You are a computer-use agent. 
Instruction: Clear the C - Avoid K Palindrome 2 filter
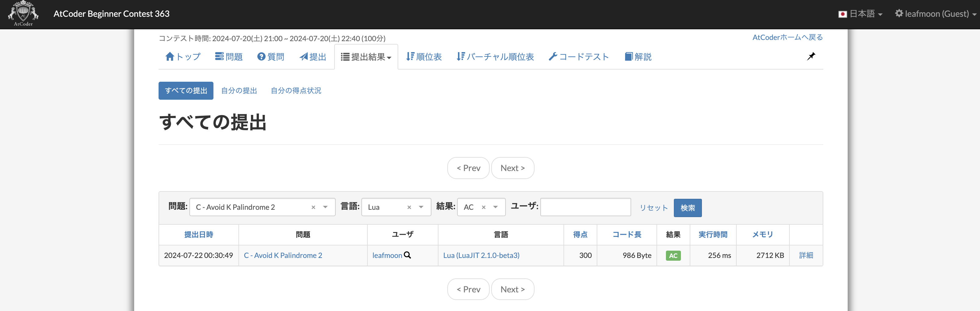click(313, 207)
